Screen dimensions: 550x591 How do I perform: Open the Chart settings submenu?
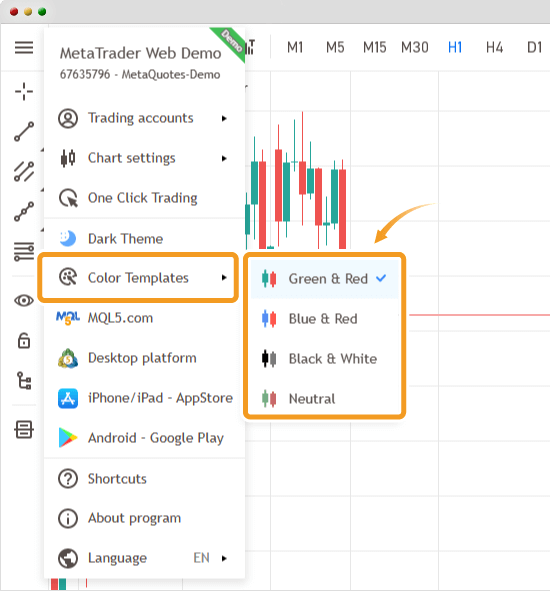coord(144,158)
